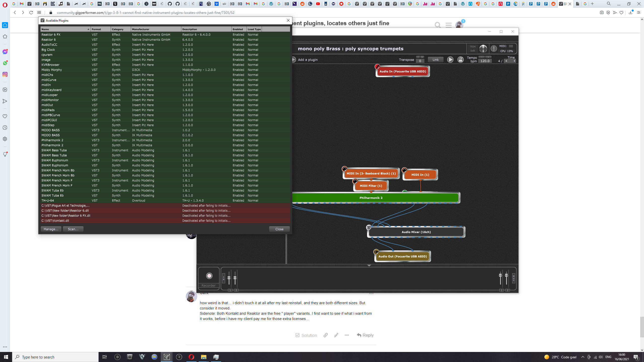
Task: Click the Philharmonik 2 plugin block
Action: pos(371,198)
